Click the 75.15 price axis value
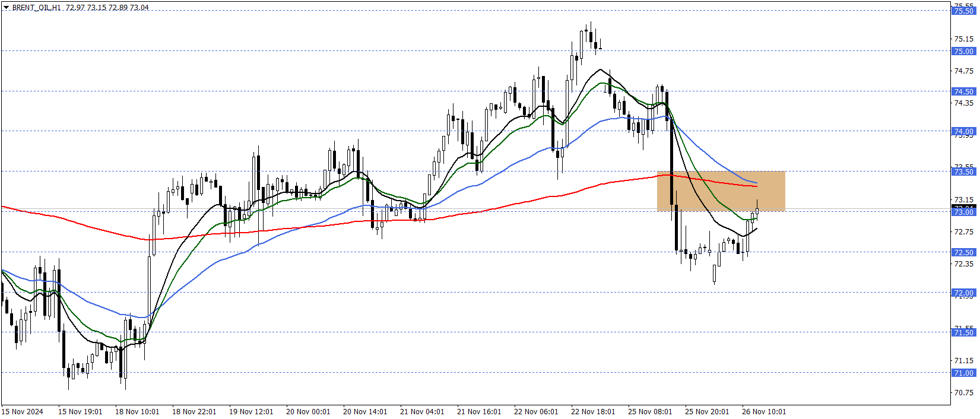 coord(963,39)
